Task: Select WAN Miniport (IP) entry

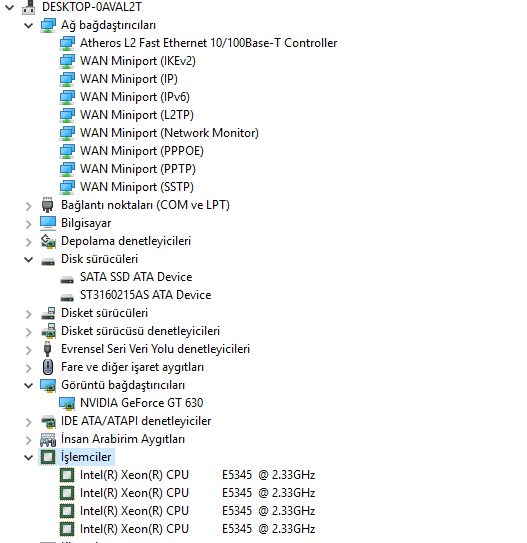Action: click(x=129, y=79)
